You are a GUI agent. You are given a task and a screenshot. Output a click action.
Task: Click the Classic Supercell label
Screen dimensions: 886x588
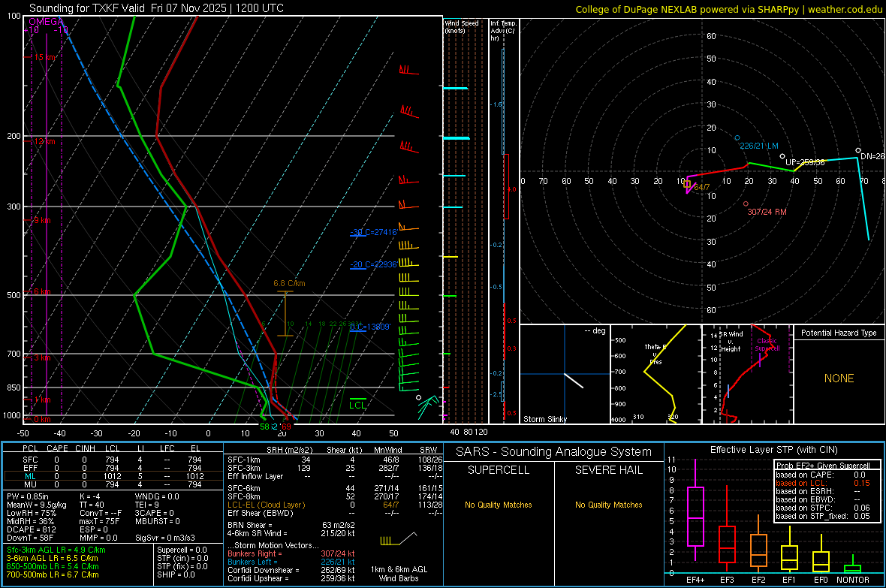point(767,345)
